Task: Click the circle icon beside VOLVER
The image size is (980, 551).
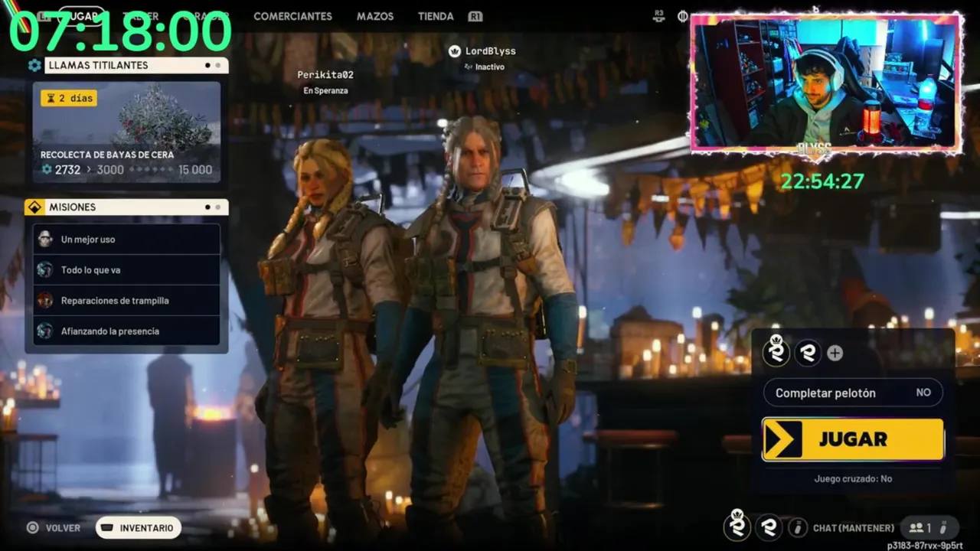Action: [x=32, y=527]
